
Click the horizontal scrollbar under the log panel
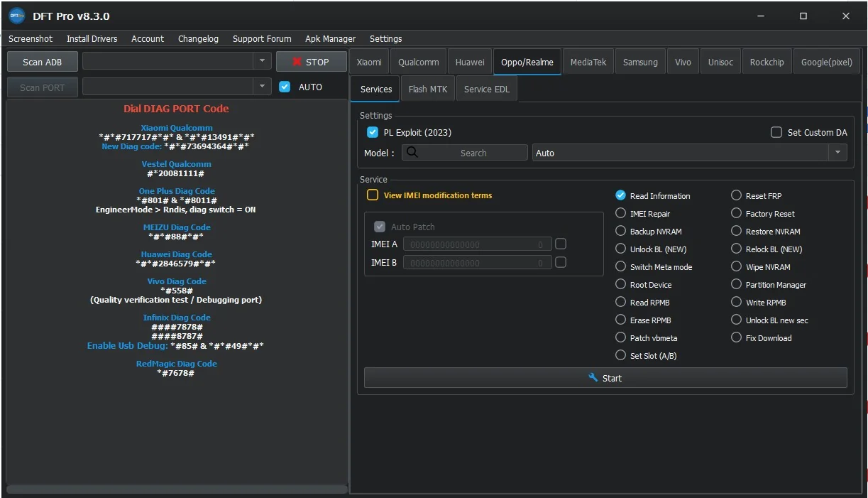pyautogui.click(x=177, y=489)
